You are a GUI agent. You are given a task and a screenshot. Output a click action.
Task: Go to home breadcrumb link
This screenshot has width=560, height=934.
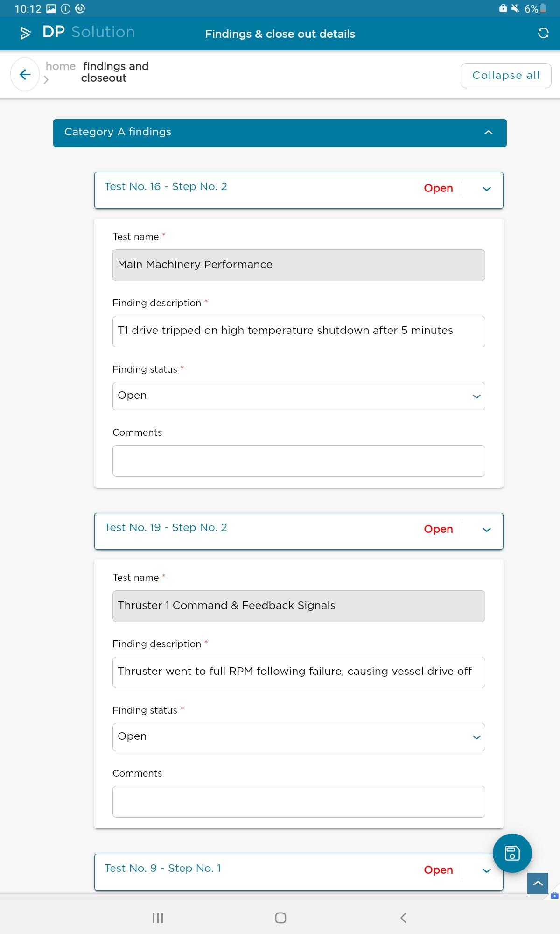[61, 66]
